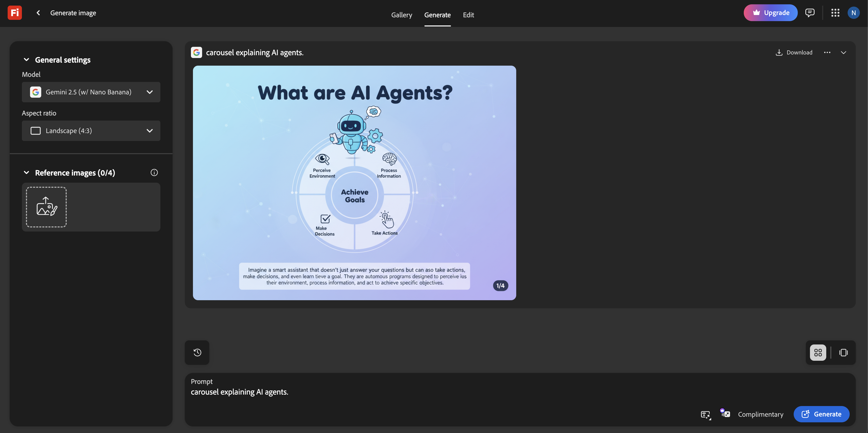Switch to carousel single view layout
Image resolution: width=868 pixels, height=433 pixels.
[843, 352]
